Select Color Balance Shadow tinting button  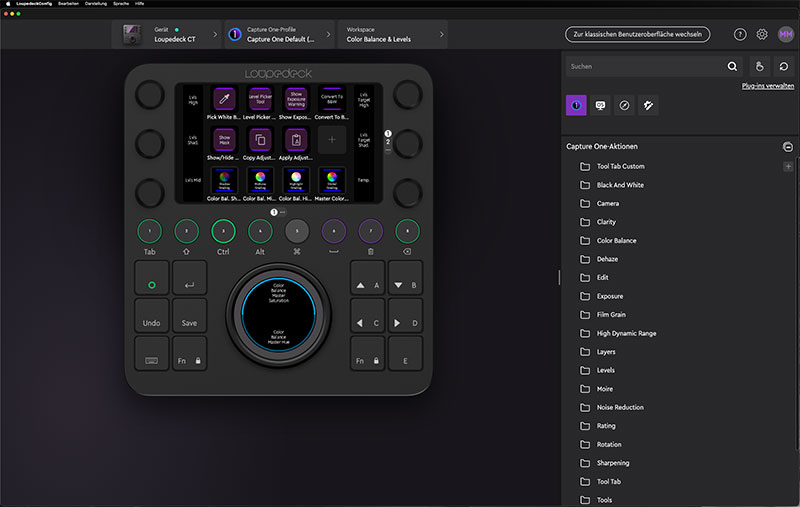[224, 180]
